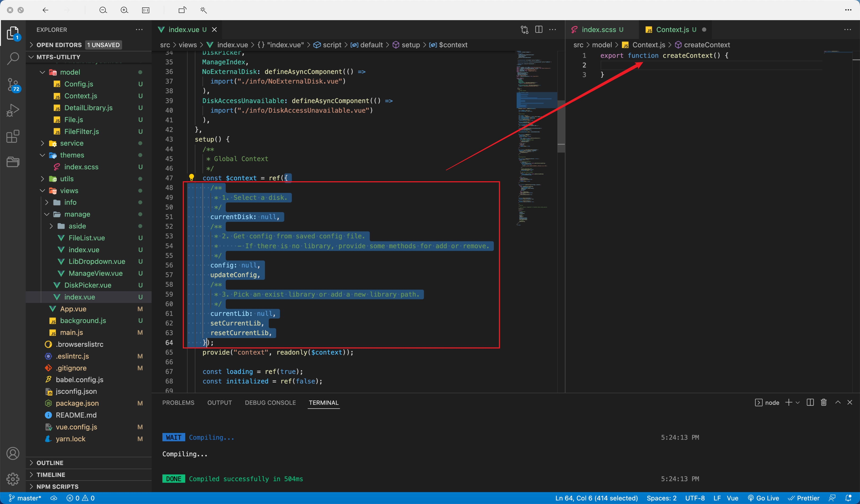Viewport: 860px width, 504px height.
Task: Open Config.js in the model folder
Action: [89, 84]
